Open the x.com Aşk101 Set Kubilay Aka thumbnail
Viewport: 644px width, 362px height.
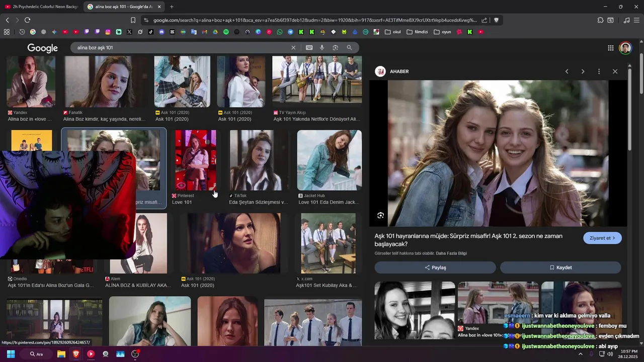328,243
